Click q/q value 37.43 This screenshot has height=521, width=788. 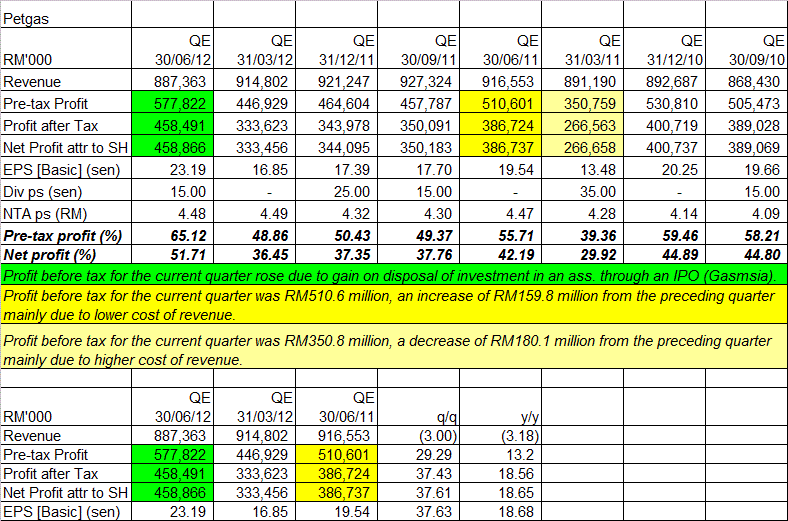(x=418, y=474)
